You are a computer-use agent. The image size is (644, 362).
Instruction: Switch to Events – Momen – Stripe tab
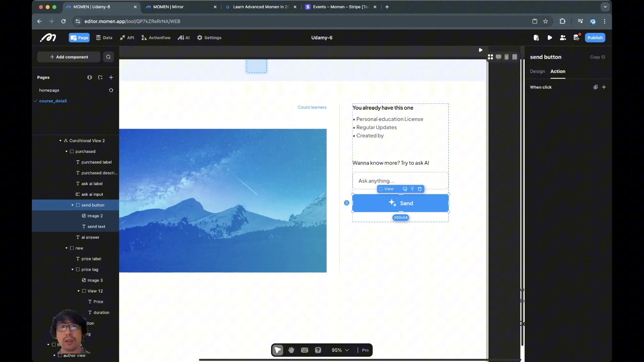(x=341, y=7)
